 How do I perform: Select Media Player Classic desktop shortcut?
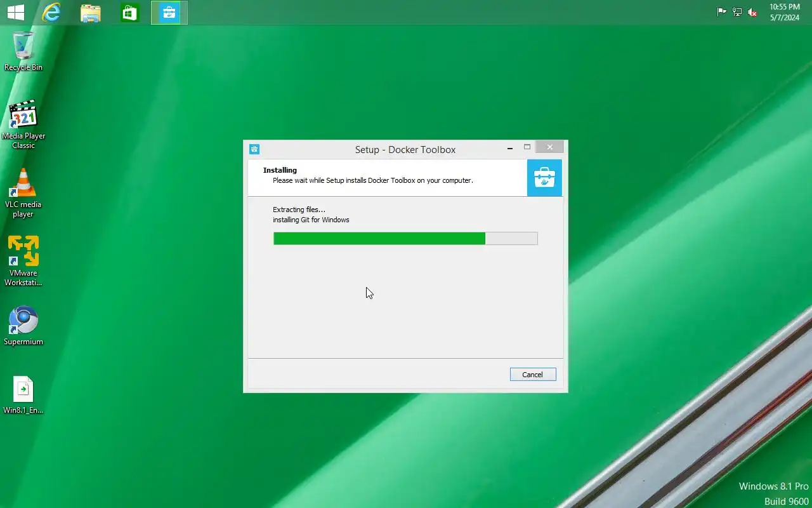coord(23,124)
